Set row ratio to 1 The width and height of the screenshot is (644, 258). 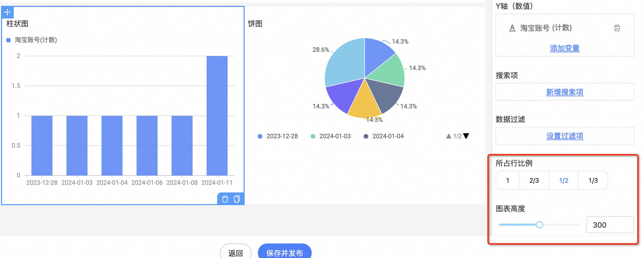508,181
